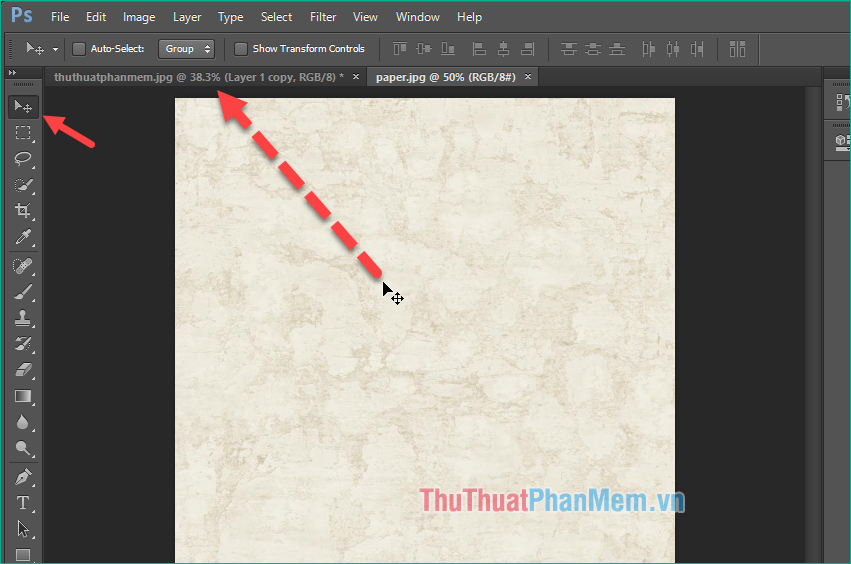Open the Edit menu

[x=96, y=17]
